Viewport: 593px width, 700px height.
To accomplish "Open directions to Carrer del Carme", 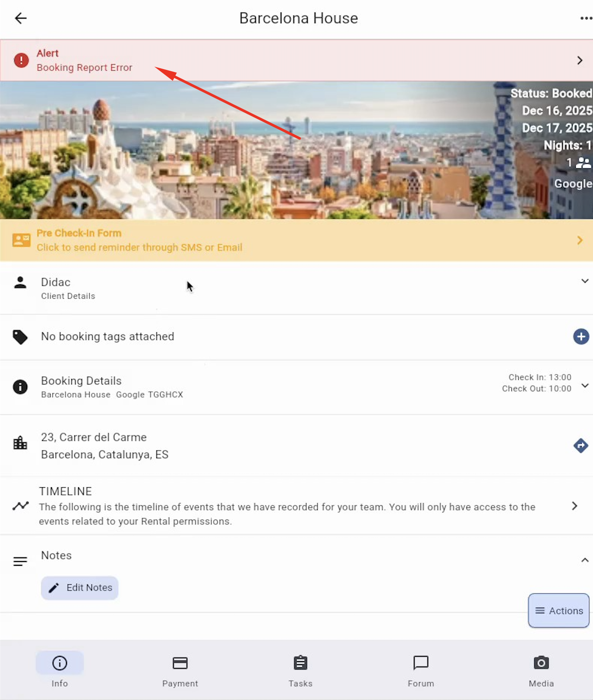I will click(x=581, y=445).
